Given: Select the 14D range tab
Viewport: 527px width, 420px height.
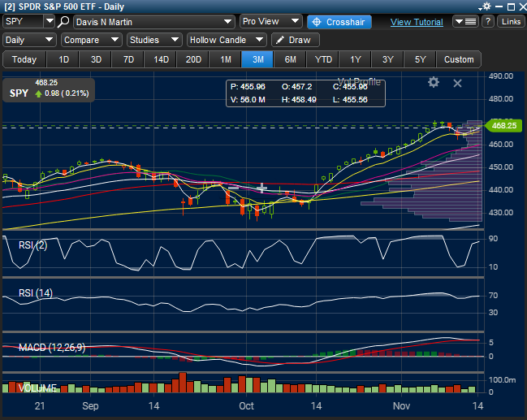Looking at the screenshot, I should pyautogui.click(x=161, y=59).
